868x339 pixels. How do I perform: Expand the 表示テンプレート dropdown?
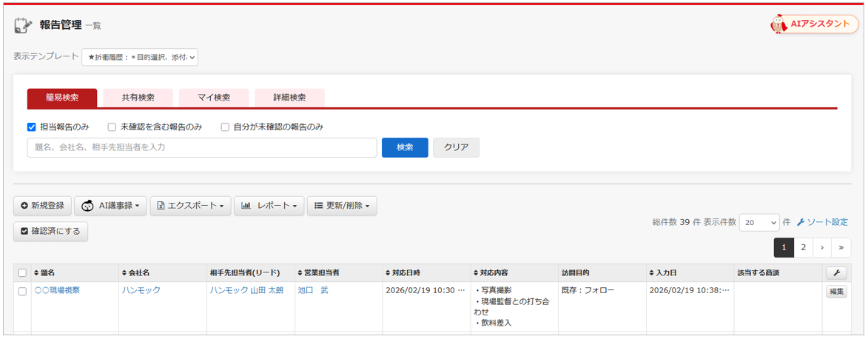pyautogui.click(x=140, y=57)
